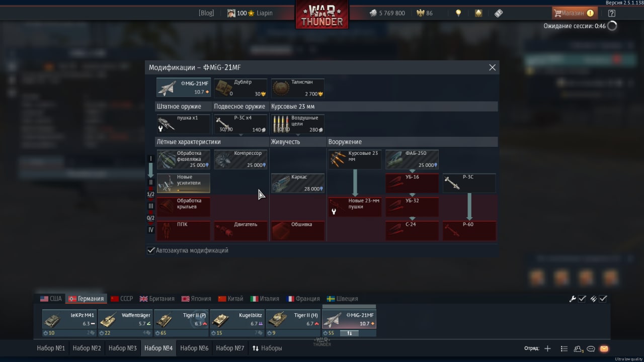Open the Наборы presets button
The height and width of the screenshot is (362, 644).
[267, 348]
